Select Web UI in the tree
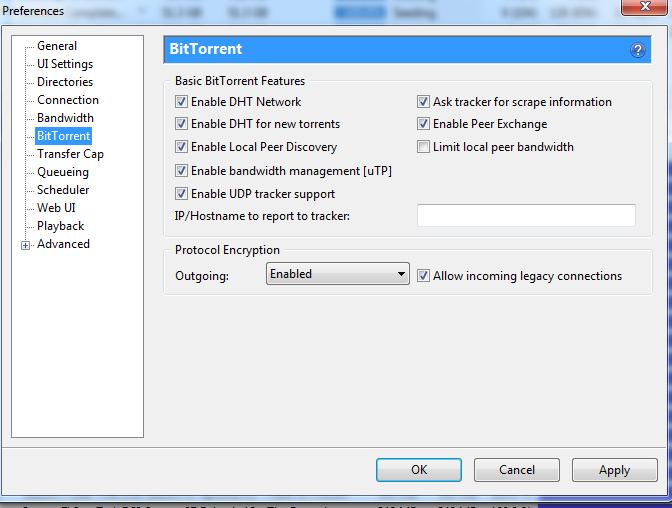 56,208
